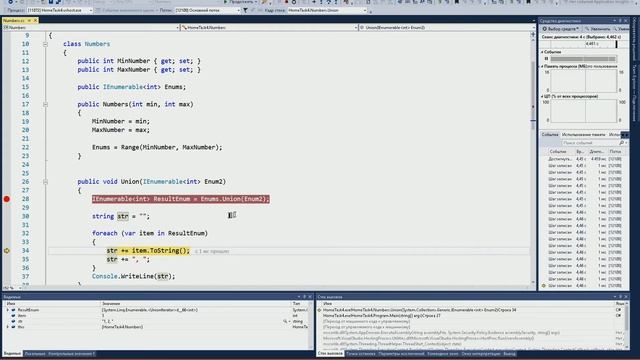Click the split editor handle above scrollbar
This screenshot has width=640, height=360.
pyautogui.click(x=533, y=35)
